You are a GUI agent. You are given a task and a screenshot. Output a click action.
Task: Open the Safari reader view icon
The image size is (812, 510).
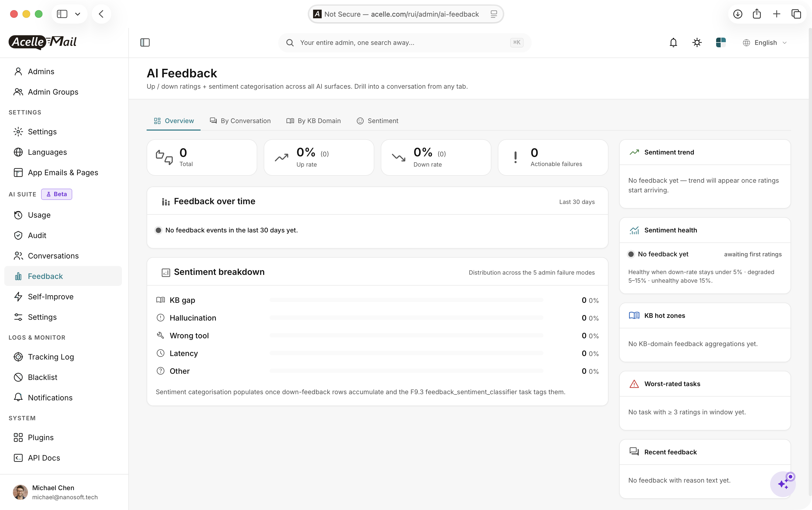(x=494, y=14)
